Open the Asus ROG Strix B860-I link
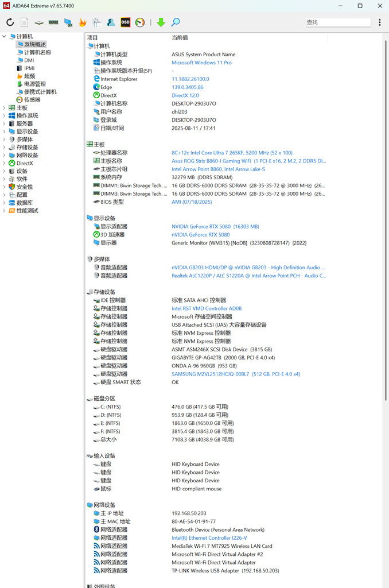This screenshot has width=389, height=588. [249, 161]
